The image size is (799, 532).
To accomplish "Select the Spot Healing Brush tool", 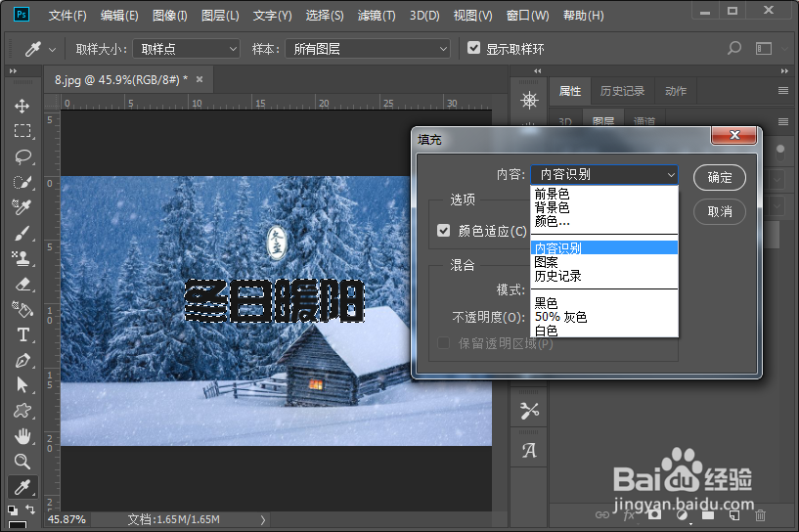I will pos(22,207).
